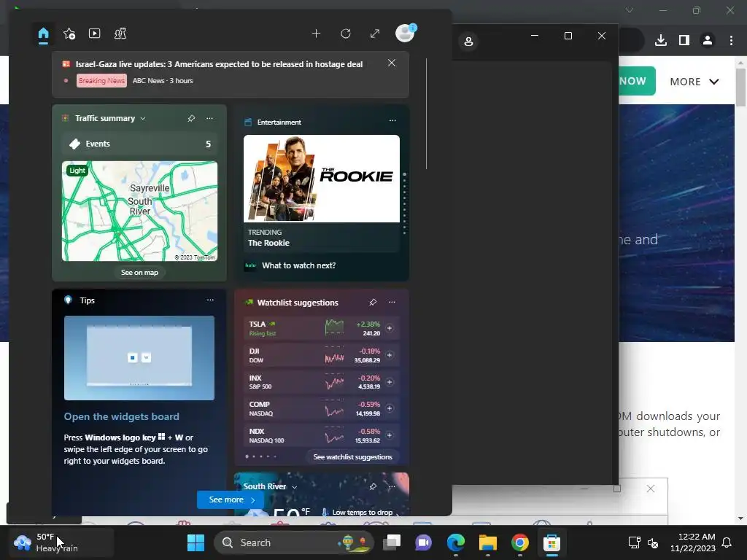Pin the South River weather widget

[373, 486]
